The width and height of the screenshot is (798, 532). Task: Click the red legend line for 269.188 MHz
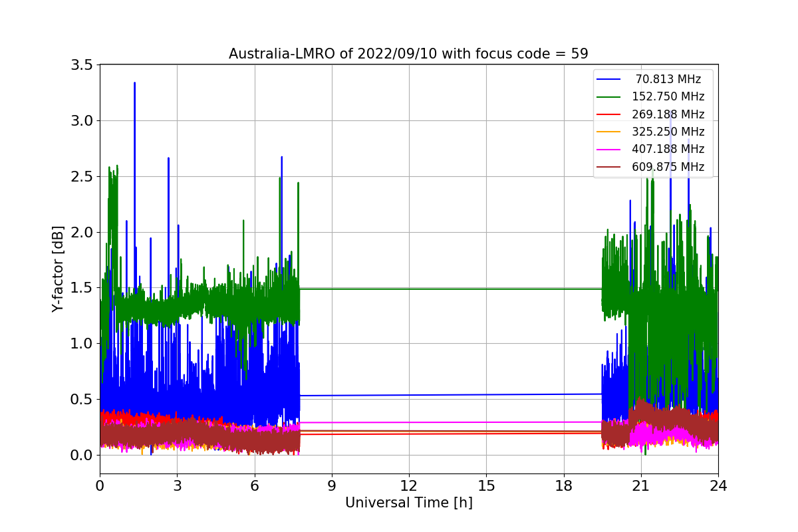(609, 115)
